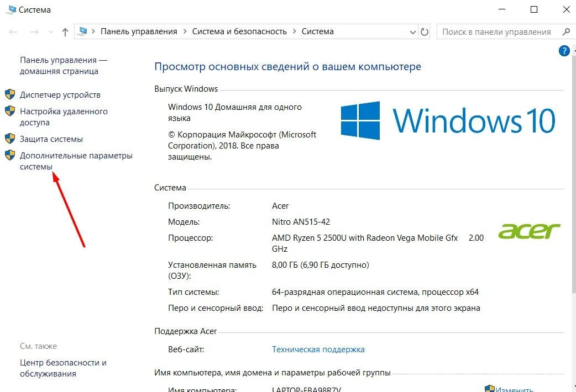Click the Acer manufacturer value

point(280,206)
